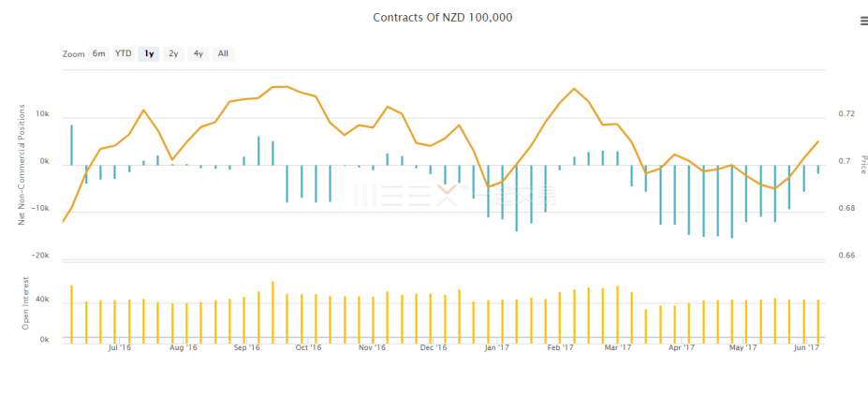This screenshot has height=397, width=868.
Task: Select the Jun '17 x-axis label
Action: pos(805,347)
